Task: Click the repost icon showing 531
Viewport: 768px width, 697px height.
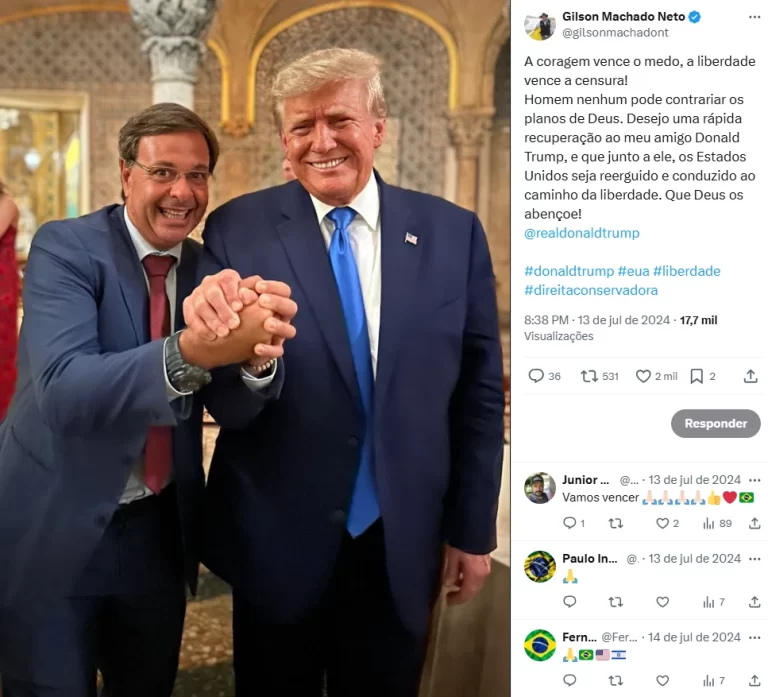Action: (x=589, y=376)
